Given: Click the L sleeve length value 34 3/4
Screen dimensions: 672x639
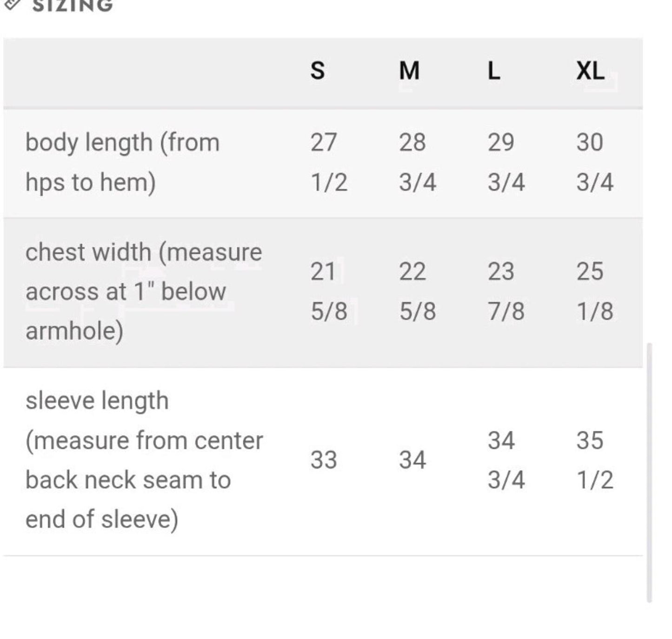Looking at the screenshot, I should (x=506, y=460).
